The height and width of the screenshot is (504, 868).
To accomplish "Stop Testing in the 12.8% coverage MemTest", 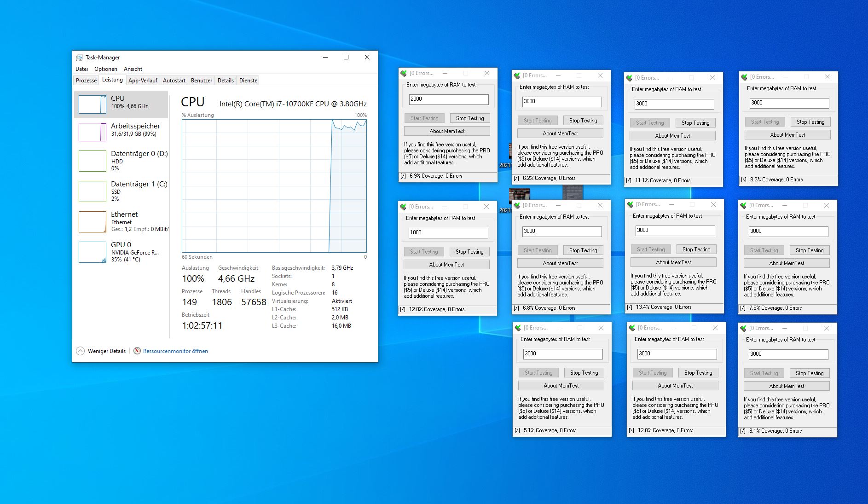I will (469, 252).
